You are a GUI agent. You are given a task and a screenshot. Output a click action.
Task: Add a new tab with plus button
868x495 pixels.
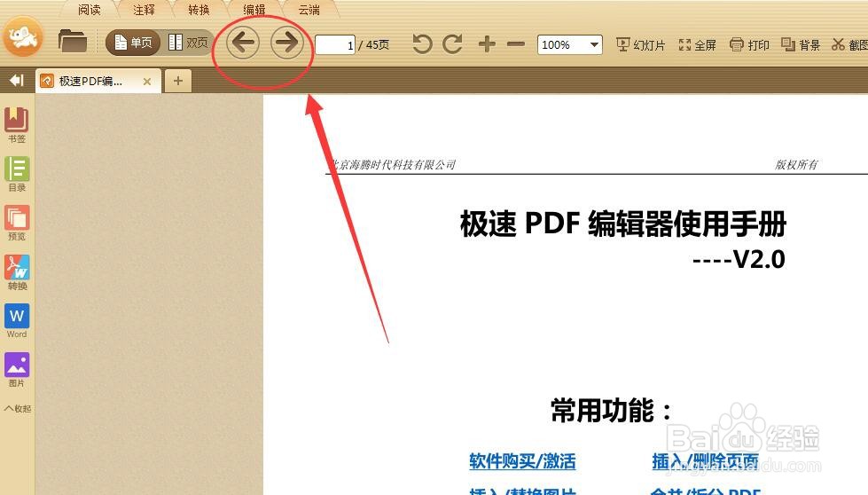(x=177, y=81)
